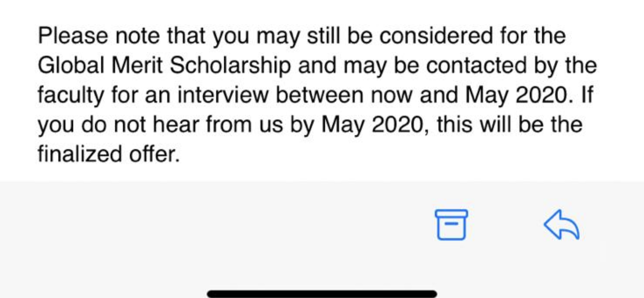Screen dimensions: 644x298
Task: Tap the word "If" ending third line
Action: click(x=587, y=95)
